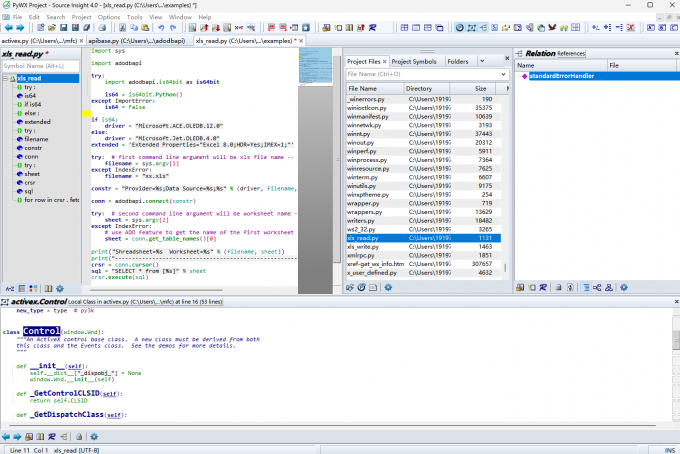Screen dimensions: 680x454
Task: Open the Options menu
Action: tap(109, 17)
